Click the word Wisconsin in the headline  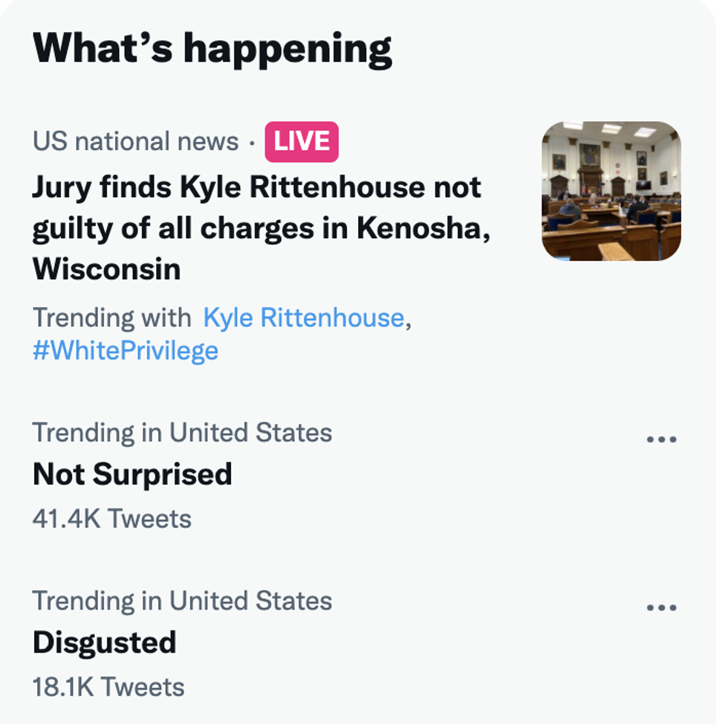(x=106, y=269)
